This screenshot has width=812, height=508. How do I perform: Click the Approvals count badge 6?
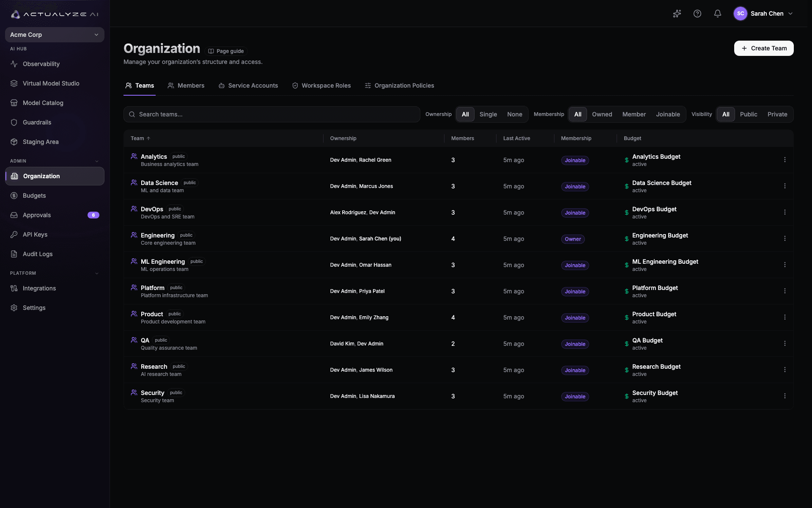point(93,215)
